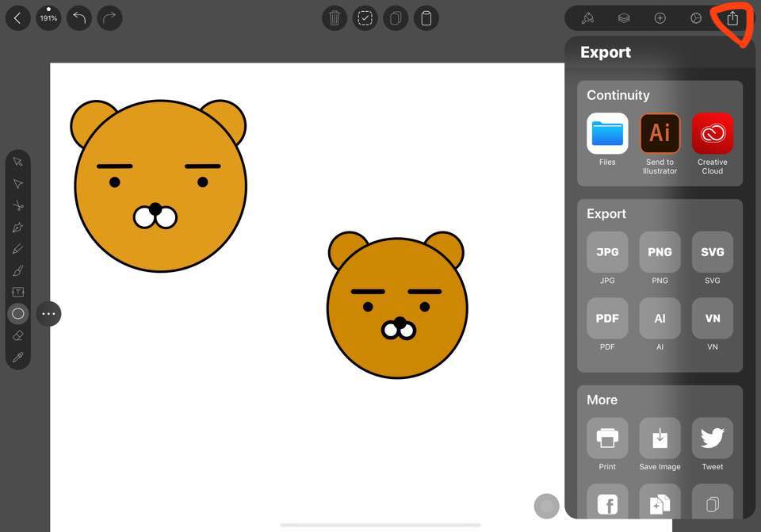Select the Pencil tool
Screen dimensions: 761x532
pyautogui.click(x=18, y=249)
